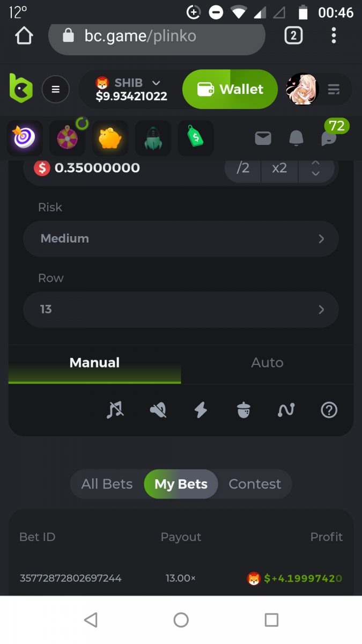Switch to the Auto tab
362x644 pixels.
point(267,363)
